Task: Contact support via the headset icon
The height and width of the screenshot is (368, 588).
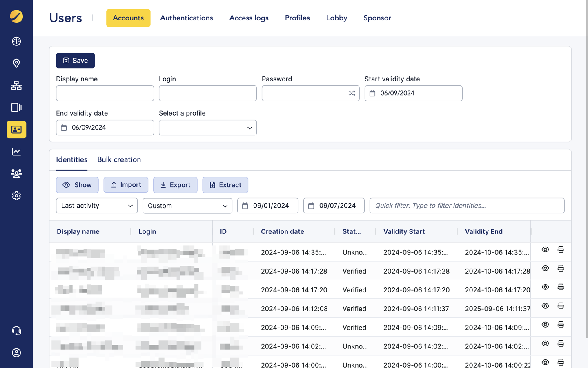Action: [16, 330]
